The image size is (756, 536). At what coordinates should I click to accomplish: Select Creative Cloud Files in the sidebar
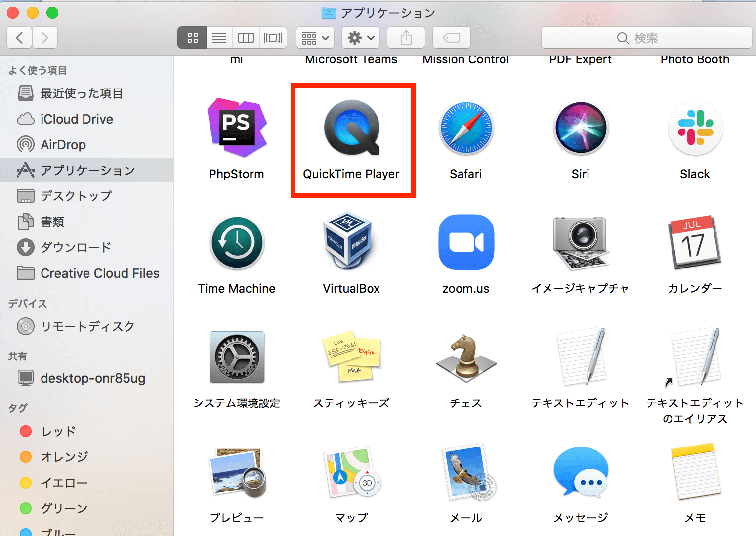pyautogui.click(x=86, y=273)
